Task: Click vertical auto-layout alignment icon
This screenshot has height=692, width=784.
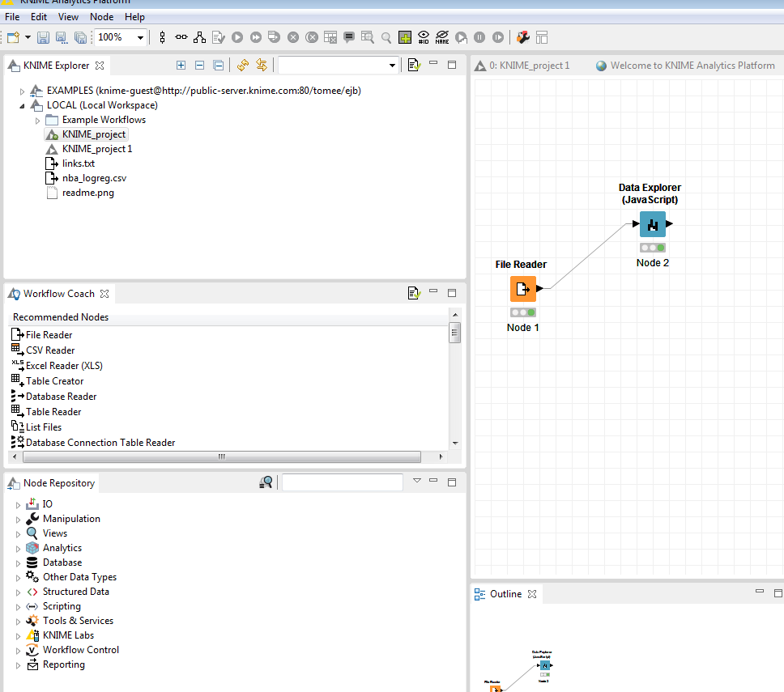Action: tap(163, 37)
